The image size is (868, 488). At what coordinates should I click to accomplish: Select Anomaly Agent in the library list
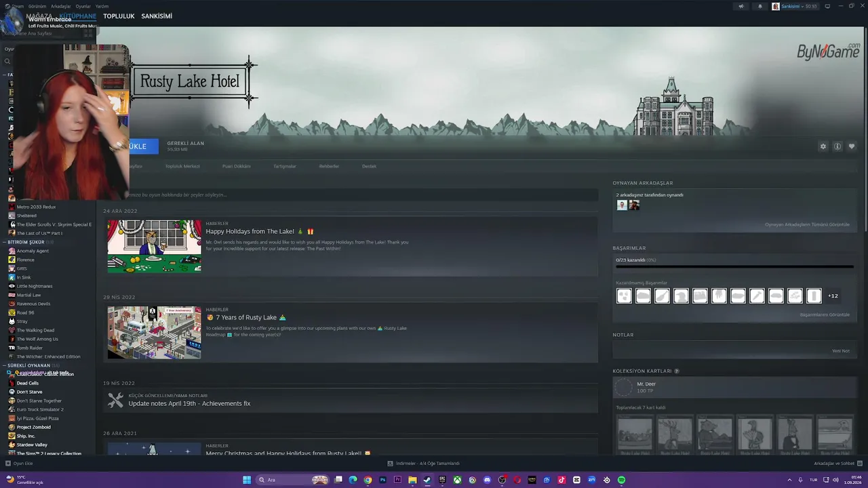[33, 251]
